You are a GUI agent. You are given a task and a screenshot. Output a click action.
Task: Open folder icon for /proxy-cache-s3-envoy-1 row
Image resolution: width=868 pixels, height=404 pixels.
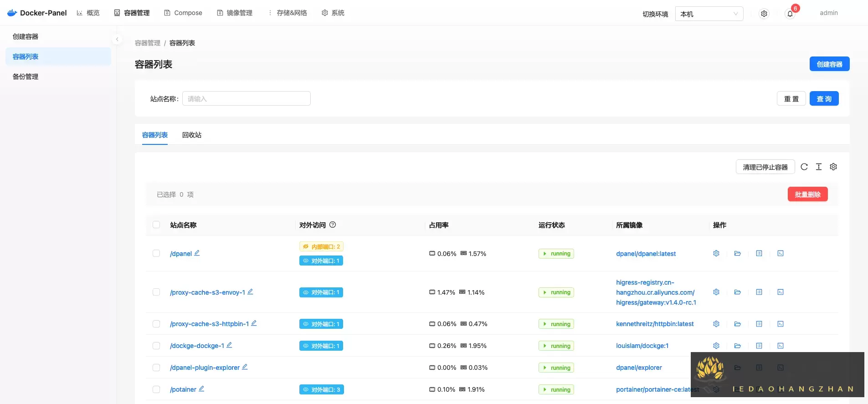[x=738, y=292]
